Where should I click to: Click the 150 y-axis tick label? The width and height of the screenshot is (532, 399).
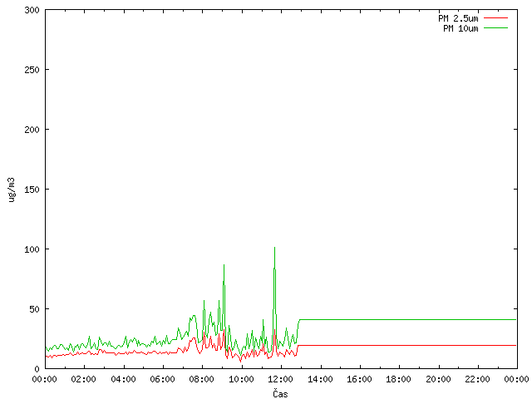[32, 190]
